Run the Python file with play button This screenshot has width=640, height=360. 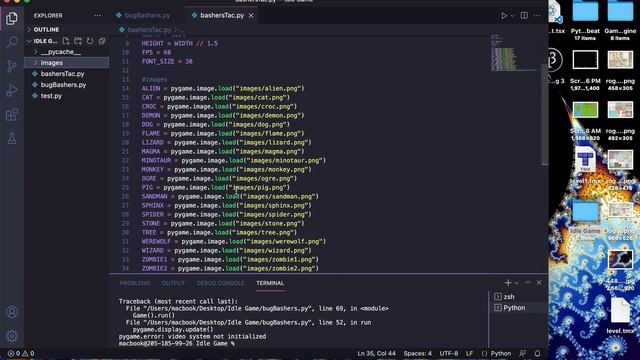pyautogui.click(x=504, y=16)
